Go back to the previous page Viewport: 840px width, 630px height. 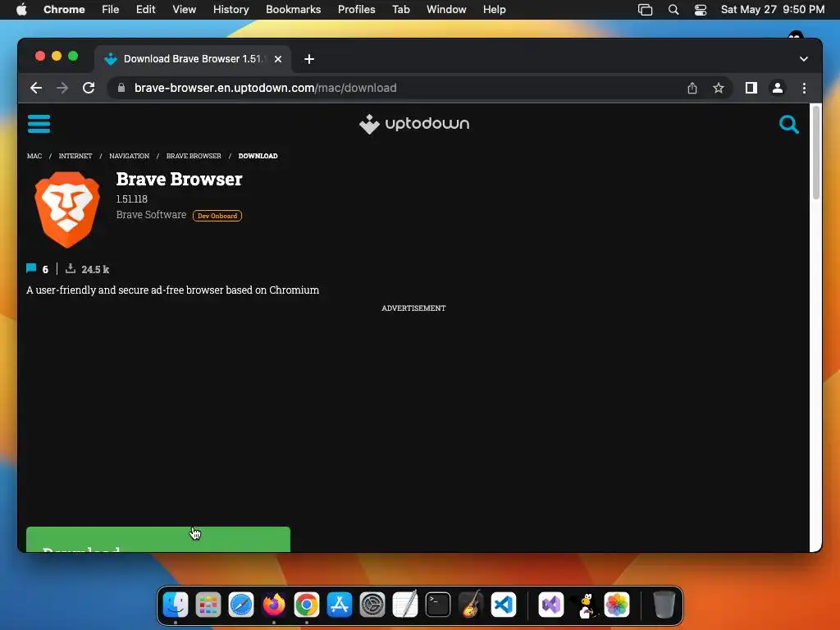36,88
